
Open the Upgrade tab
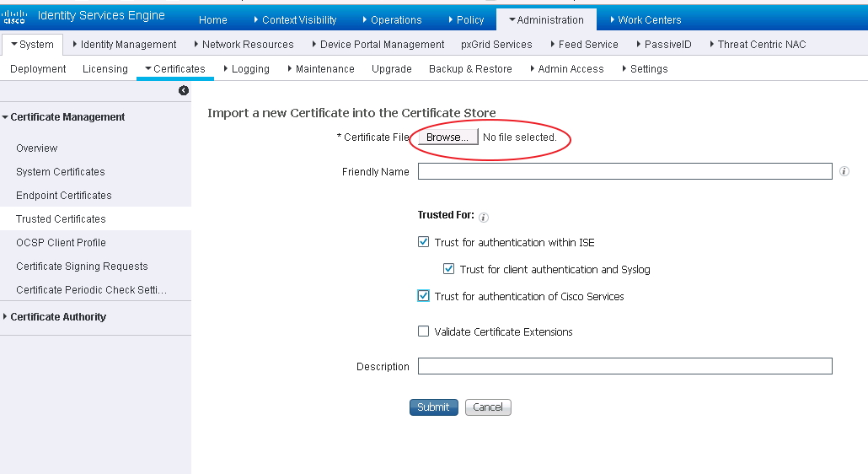[x=391, y=68]
